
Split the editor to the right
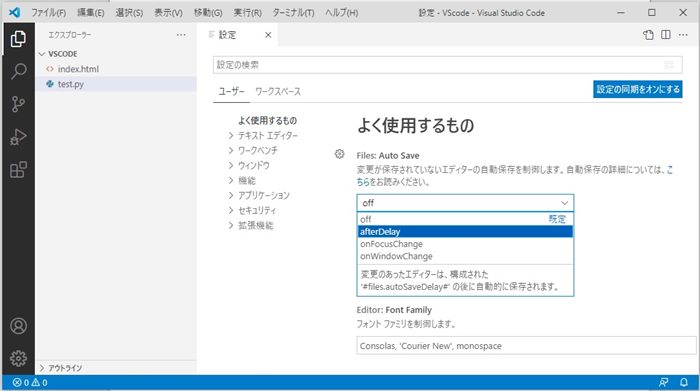tap(666, 35)
